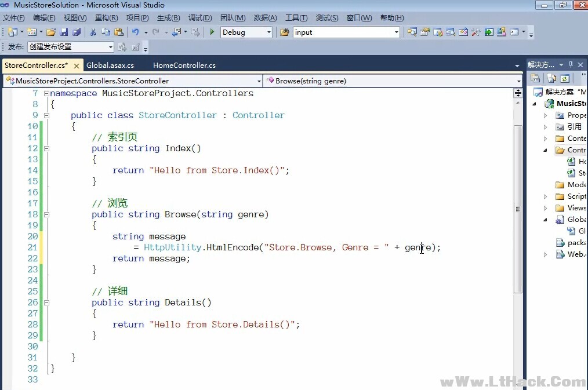Viewport: 588px width, 390px height.
Task: Start debugging with the green arrow icon
Action: click(x=212, y=32)
